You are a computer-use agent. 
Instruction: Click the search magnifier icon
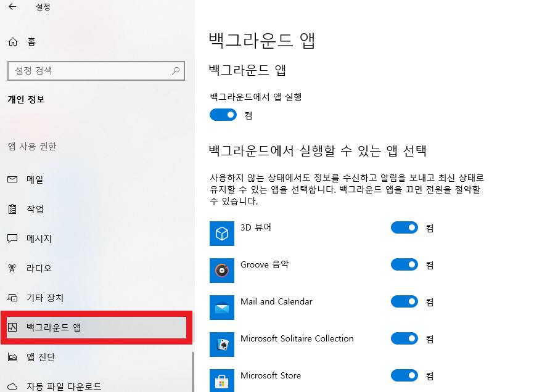[176, 71]
